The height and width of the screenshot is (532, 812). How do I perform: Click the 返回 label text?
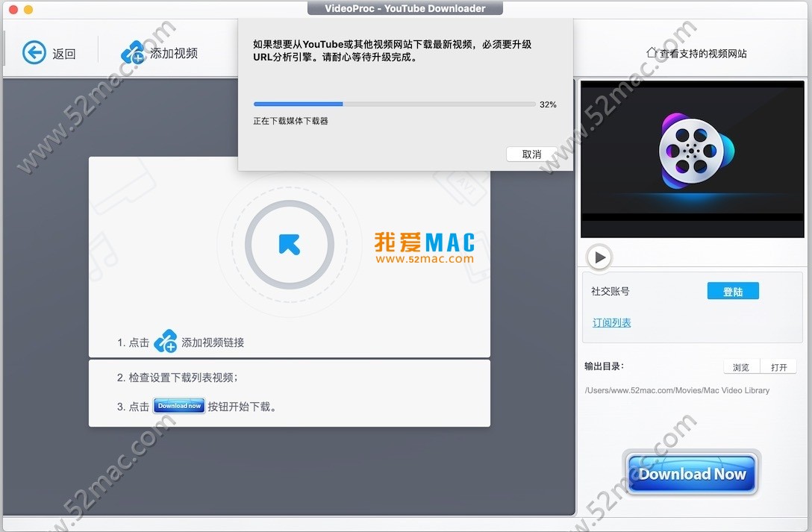[x=64, y=53]
